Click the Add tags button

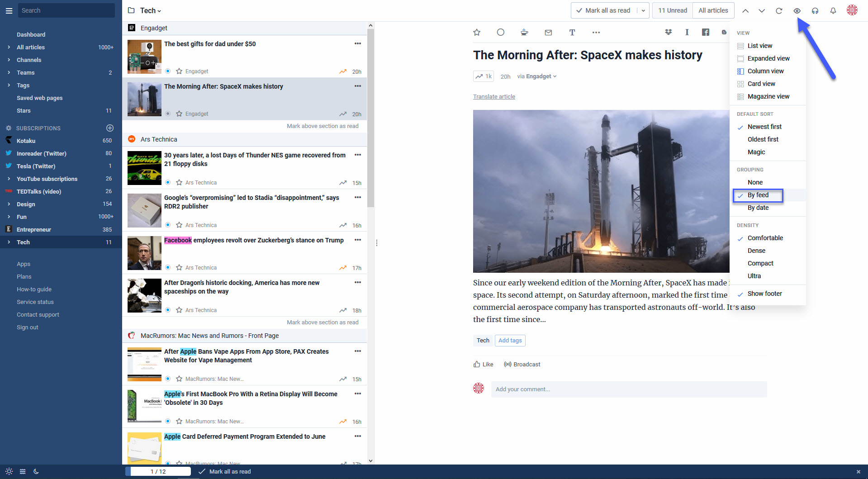(x=510, y=340)
